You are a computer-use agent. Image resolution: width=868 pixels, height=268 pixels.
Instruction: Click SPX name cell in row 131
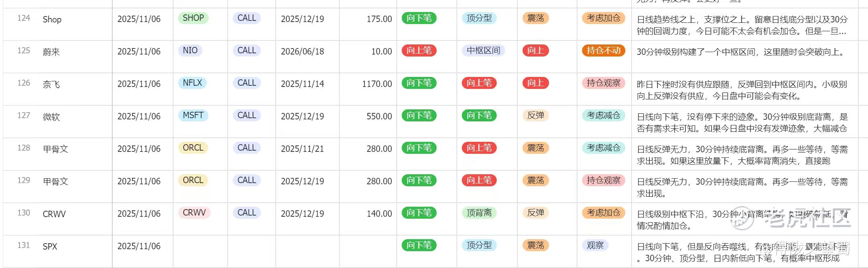50,246
